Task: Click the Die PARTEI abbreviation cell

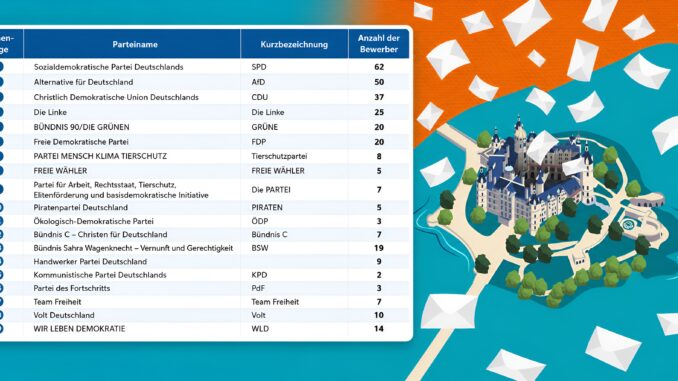Action: coord(271,190)
